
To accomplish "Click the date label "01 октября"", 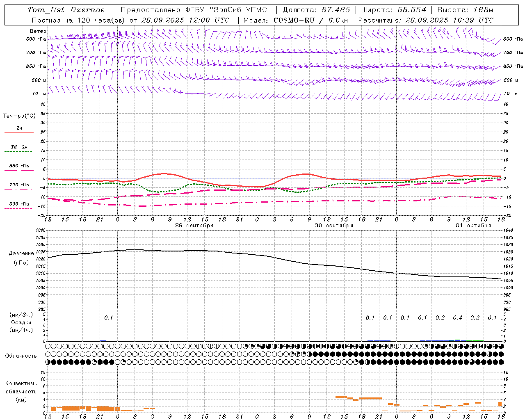I will tap(473, 226).
